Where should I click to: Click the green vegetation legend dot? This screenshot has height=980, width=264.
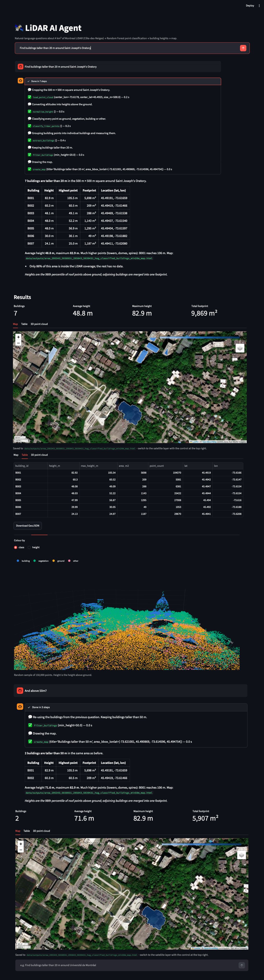pos(35,561)
